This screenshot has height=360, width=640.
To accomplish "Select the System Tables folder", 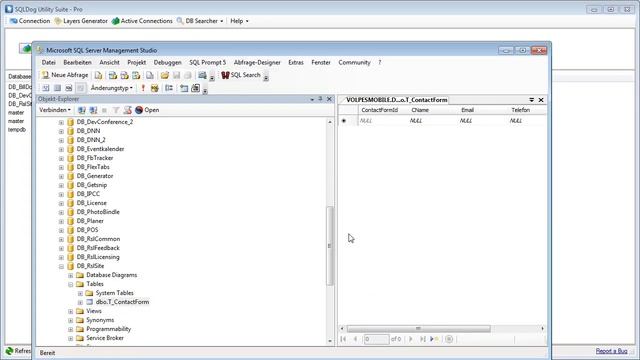I will (x=115, y=293).
